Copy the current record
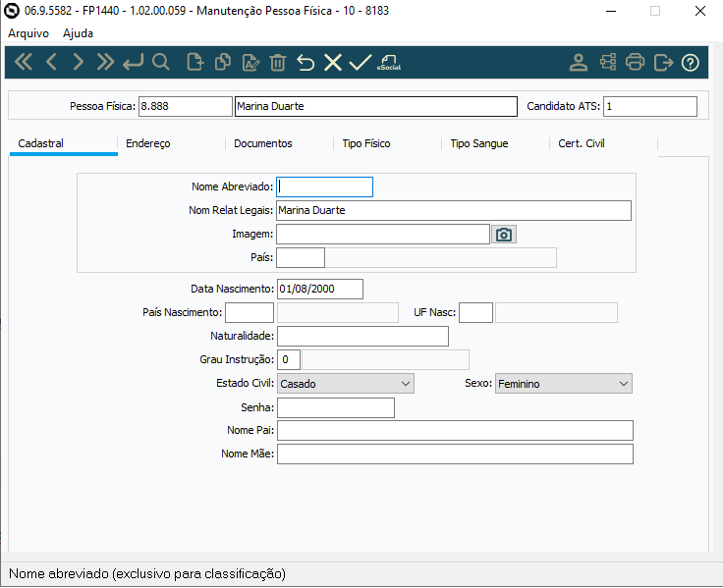Screen dimensions: 723x588 point(223,62)
